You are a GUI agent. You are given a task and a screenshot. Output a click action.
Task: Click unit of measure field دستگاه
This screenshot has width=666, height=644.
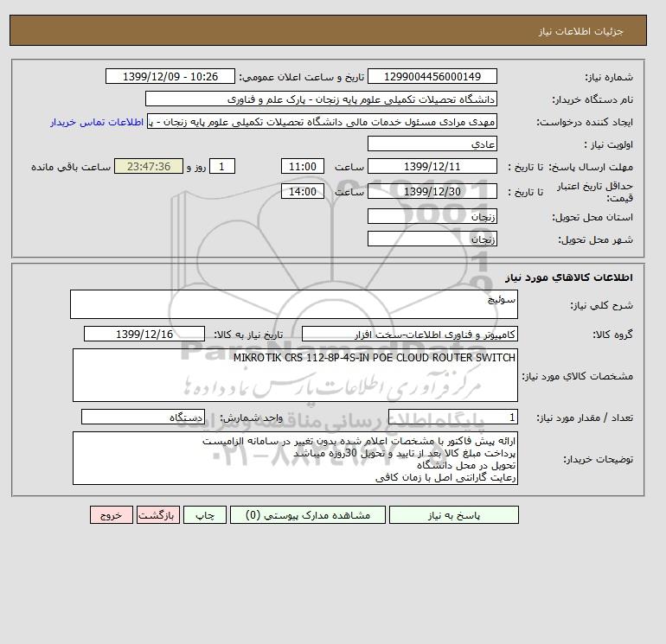143,417
